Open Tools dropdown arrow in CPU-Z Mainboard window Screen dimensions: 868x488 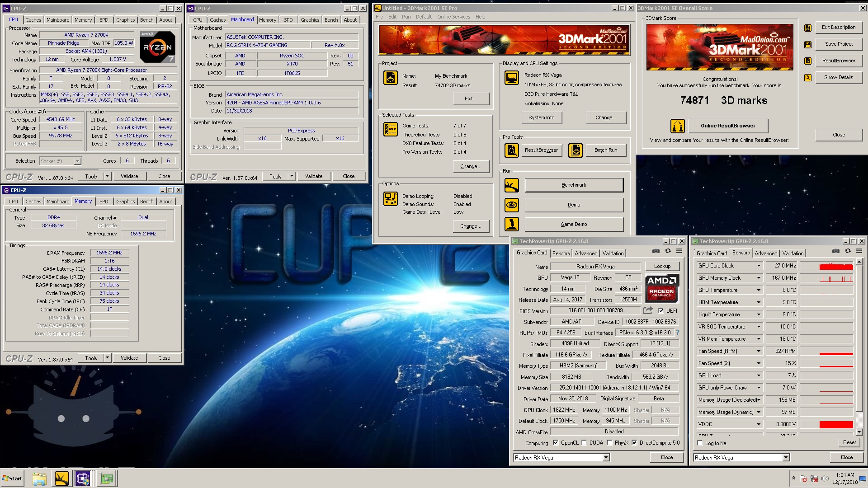[292, 176]
